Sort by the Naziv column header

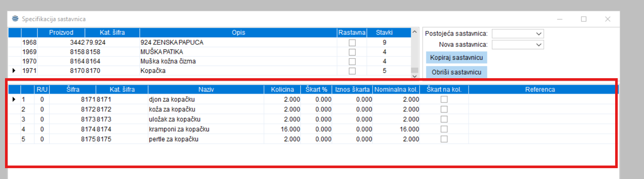click(x=206, y=89)
